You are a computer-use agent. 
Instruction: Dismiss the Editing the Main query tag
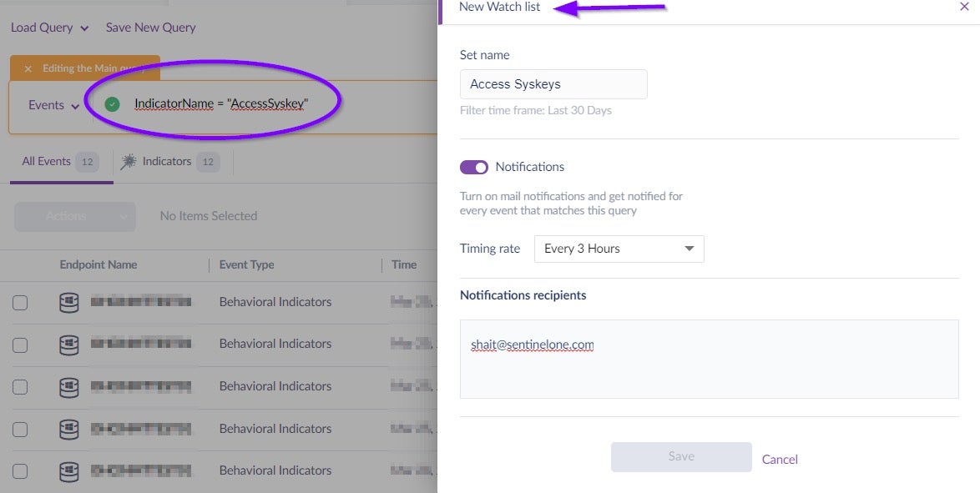click(28, 69)
